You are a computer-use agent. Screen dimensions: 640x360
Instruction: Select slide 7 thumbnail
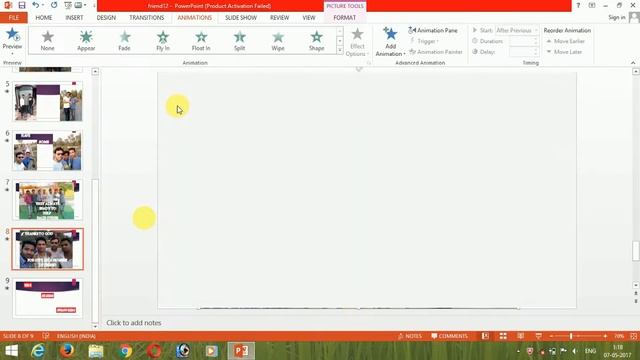(47, 200)
